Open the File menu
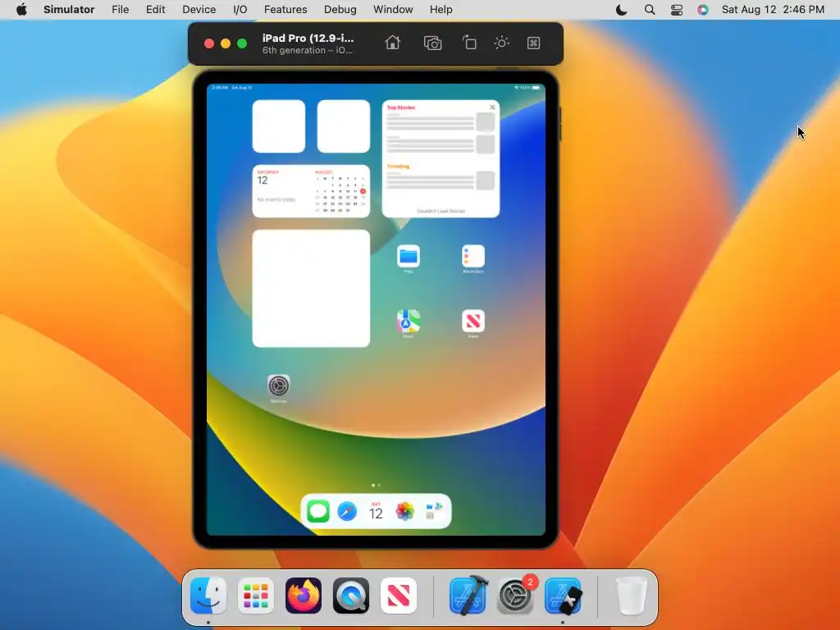This screenshot has width=840, height=630. pyautogui.click(x=120, y=10)
